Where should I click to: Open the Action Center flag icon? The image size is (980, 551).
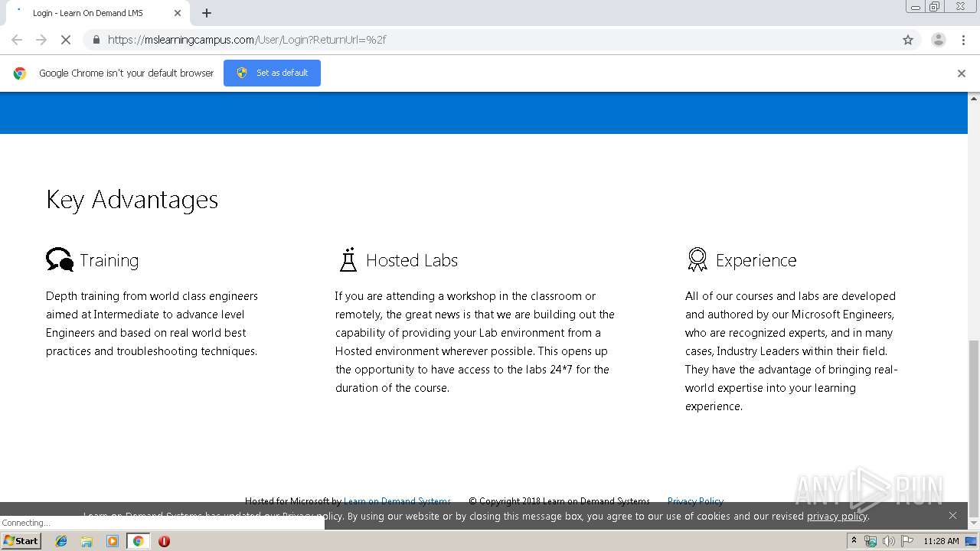point(907,541)
